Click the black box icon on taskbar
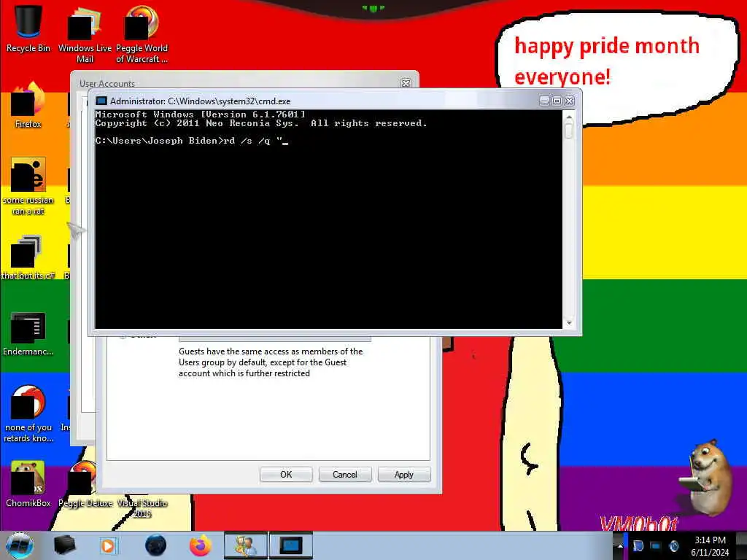Viewport: 747px width, 560px height. tap(65, 545)
